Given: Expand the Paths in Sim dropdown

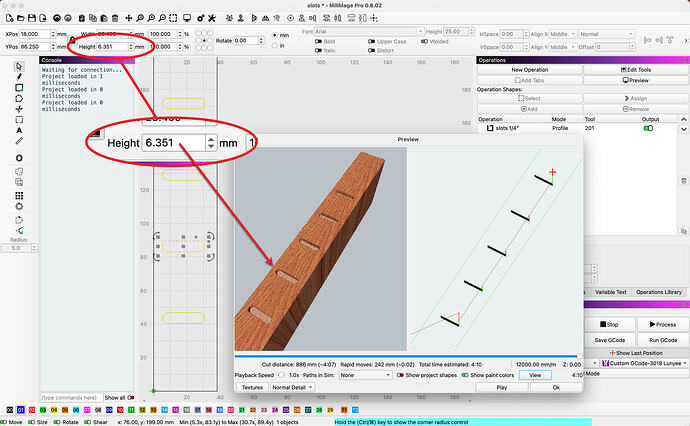Looking at the screenshot, I should (x=365, y=375).
